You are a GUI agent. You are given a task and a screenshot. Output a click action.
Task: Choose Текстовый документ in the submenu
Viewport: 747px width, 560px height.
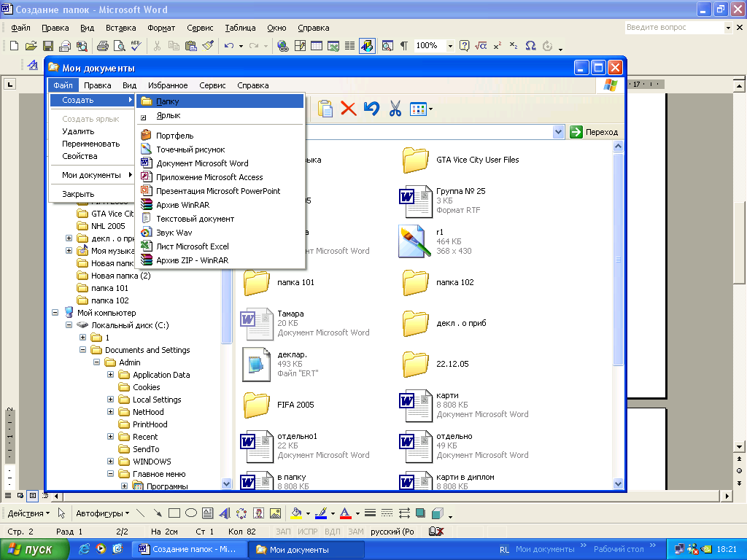point(220,219)
